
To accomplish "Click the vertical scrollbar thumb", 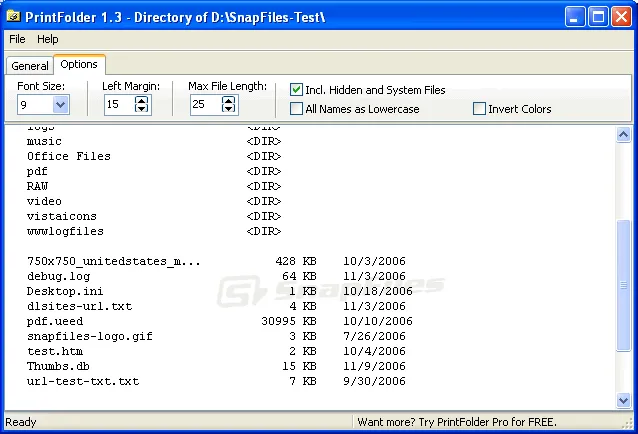I will coord(623,285).
